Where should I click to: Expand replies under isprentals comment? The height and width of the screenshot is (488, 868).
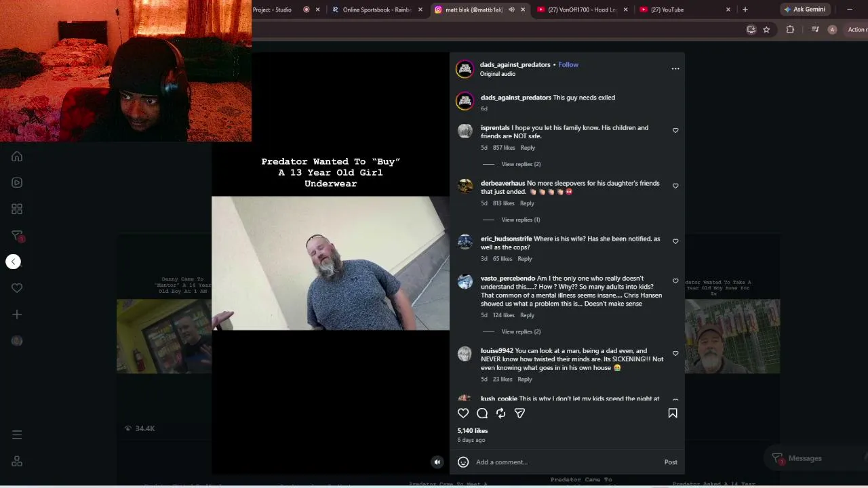coord(521,164)
